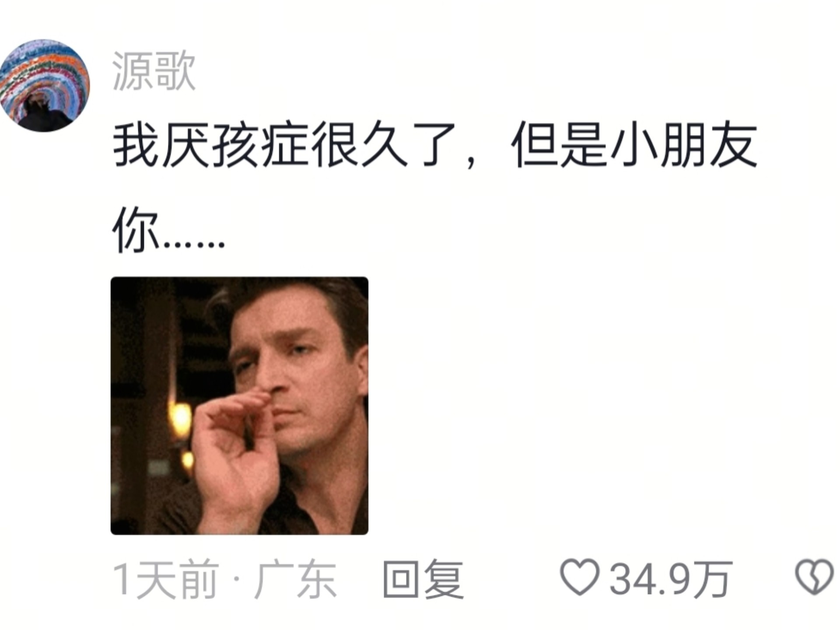Tap the 广东 location label
This screenshot has height=630, width=840.
tap(296, 578)
